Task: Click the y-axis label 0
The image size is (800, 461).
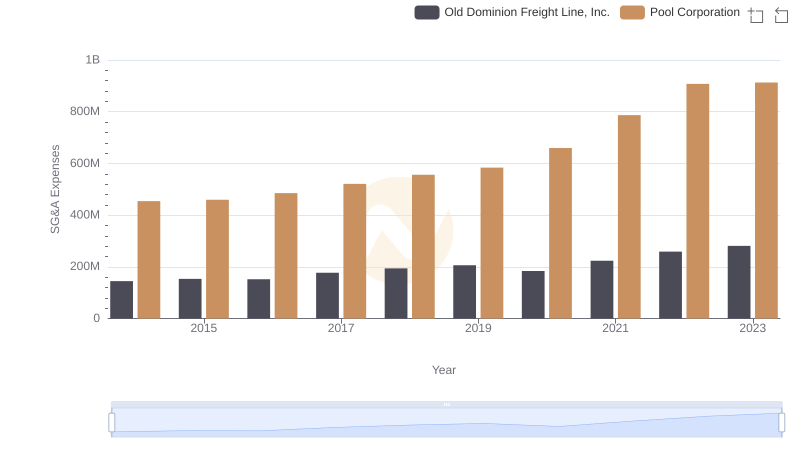Action: pos(96,318)
